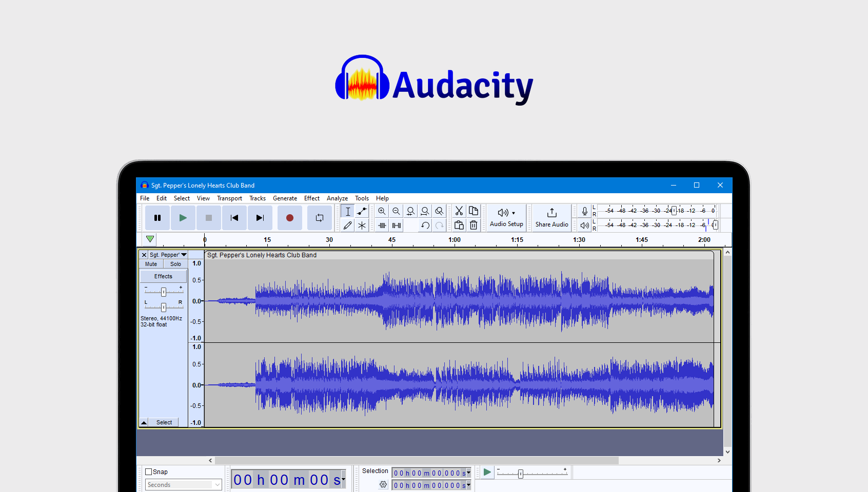The image size is (868, 492).
Task: Open the Edit menu
Action: click(x=162, y=198)
